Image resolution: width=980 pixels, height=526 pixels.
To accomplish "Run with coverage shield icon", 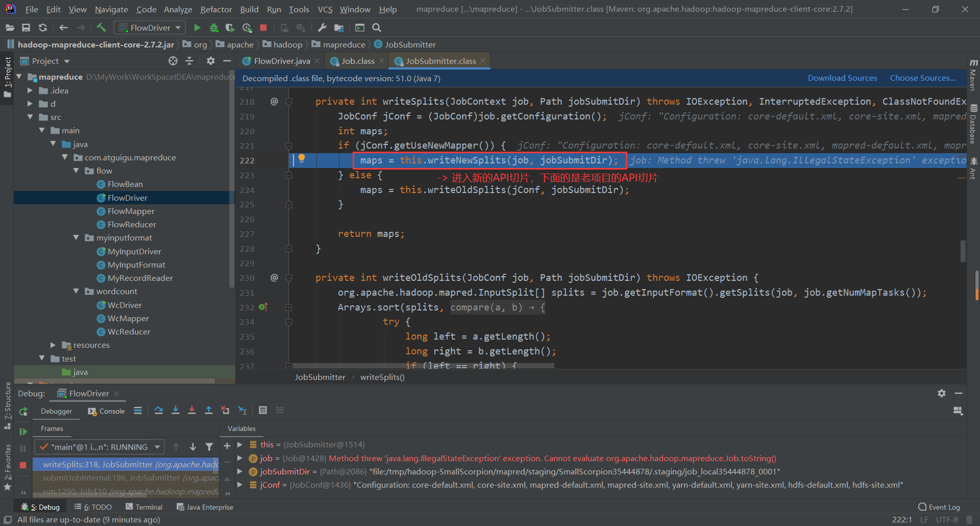I will [230, 28].
